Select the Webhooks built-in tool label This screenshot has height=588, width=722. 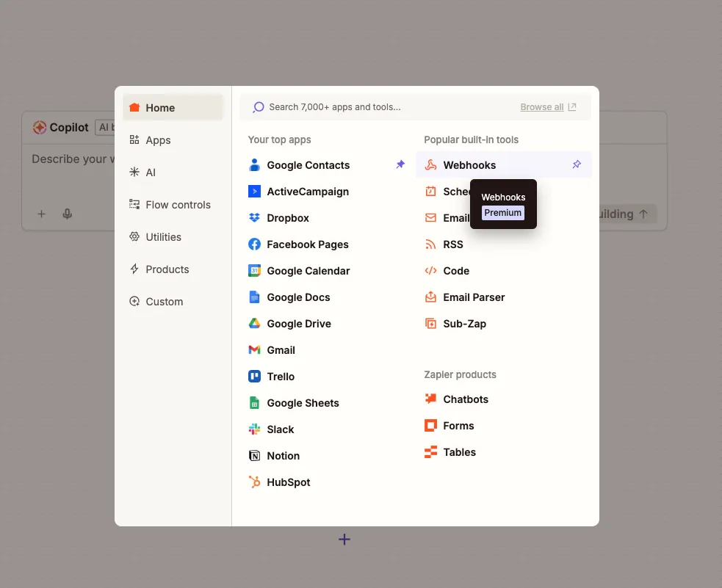pos(469,165)
